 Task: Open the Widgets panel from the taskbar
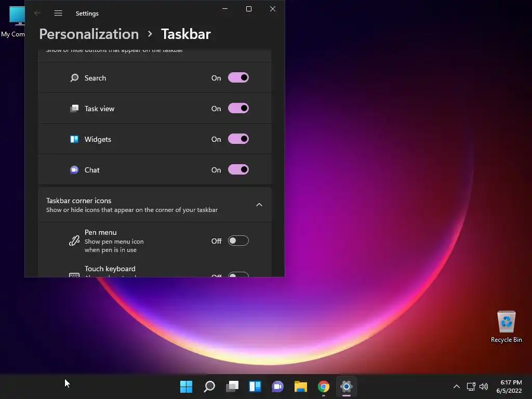[x=255, y=387]
